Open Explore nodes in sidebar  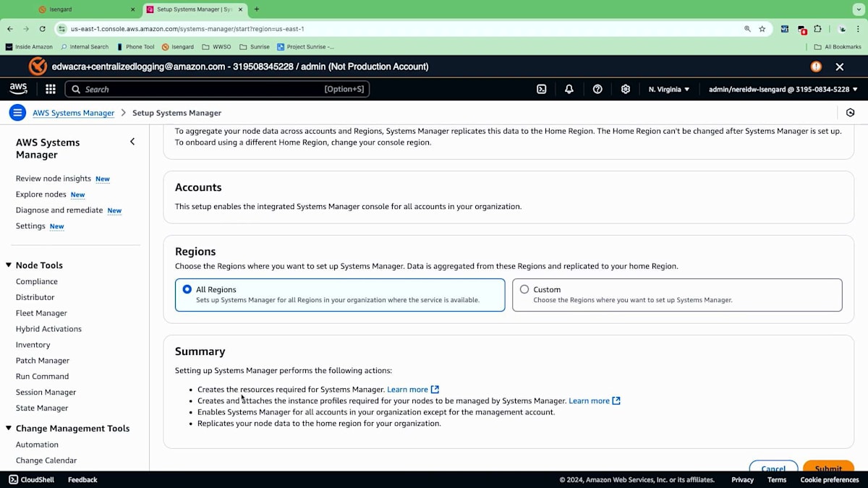[x=41, y=194]
